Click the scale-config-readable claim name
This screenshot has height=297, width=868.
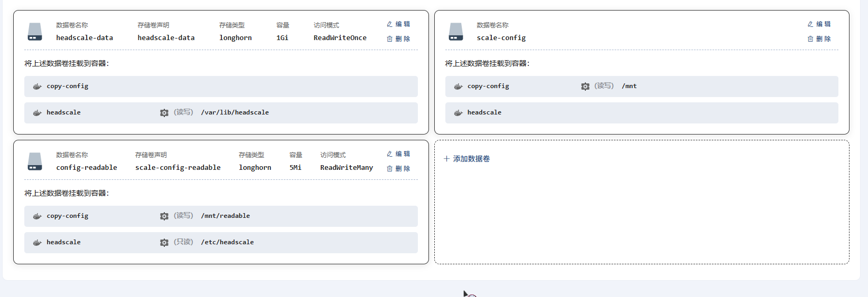(x=178, y=168)
